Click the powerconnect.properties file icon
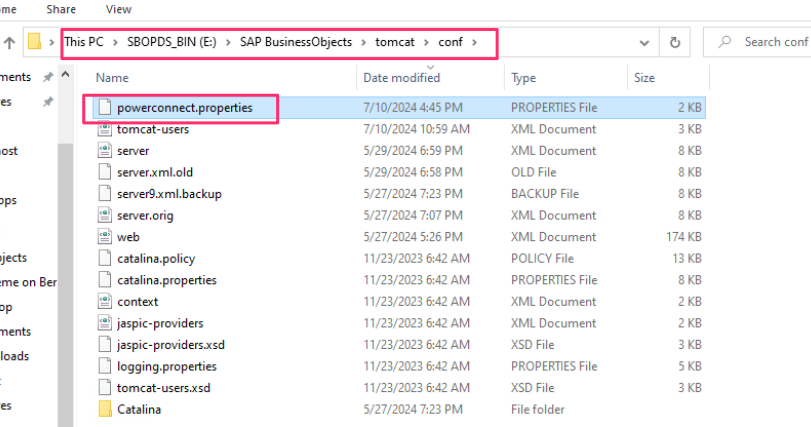The height and width of the screenshot is (427, 811). (x=104, y=108)
